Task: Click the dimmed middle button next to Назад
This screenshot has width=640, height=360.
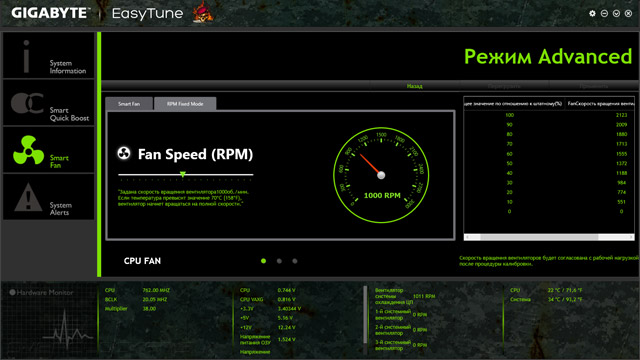Action: [x=504, y=86]
